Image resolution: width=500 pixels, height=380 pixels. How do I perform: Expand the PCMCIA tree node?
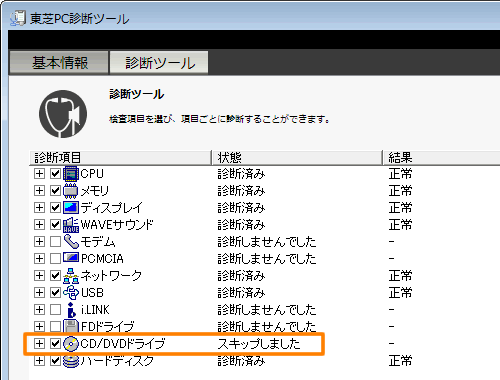click(x=39, y=258)
